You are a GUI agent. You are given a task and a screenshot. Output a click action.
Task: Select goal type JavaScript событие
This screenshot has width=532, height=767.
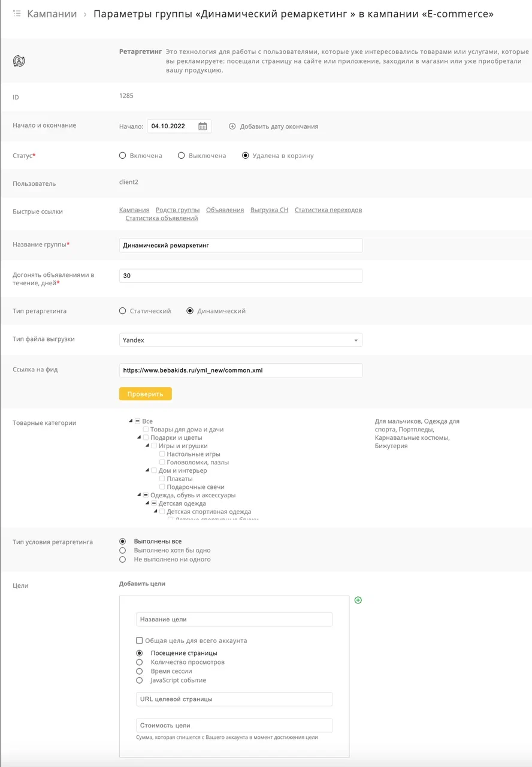pos(140,680)
